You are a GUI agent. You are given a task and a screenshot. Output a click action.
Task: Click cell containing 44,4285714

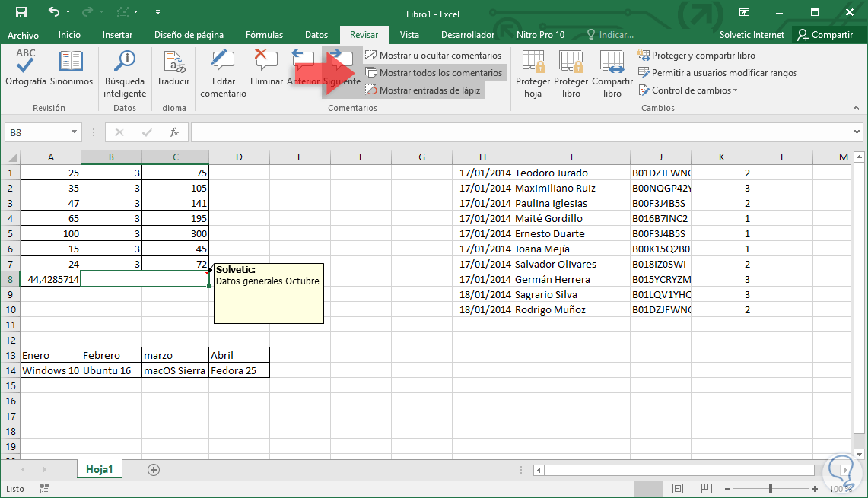tap(50, 280)
